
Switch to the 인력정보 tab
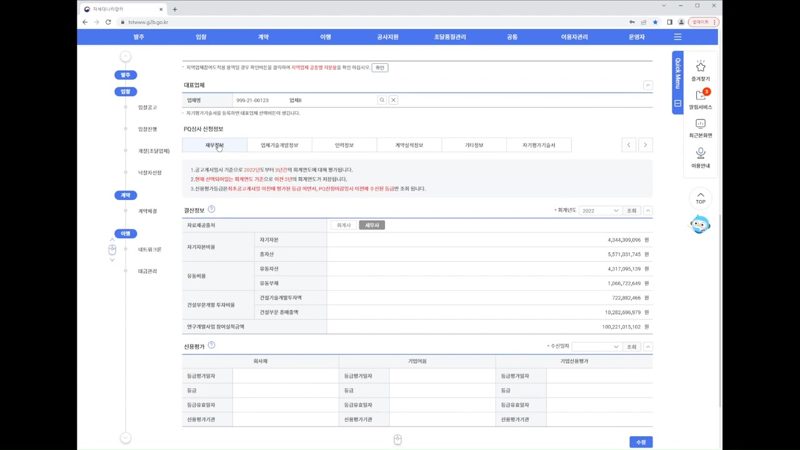point(344,145)
